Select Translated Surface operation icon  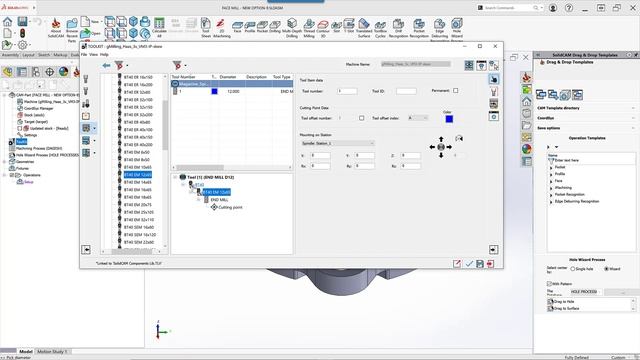tap(364, 28)
